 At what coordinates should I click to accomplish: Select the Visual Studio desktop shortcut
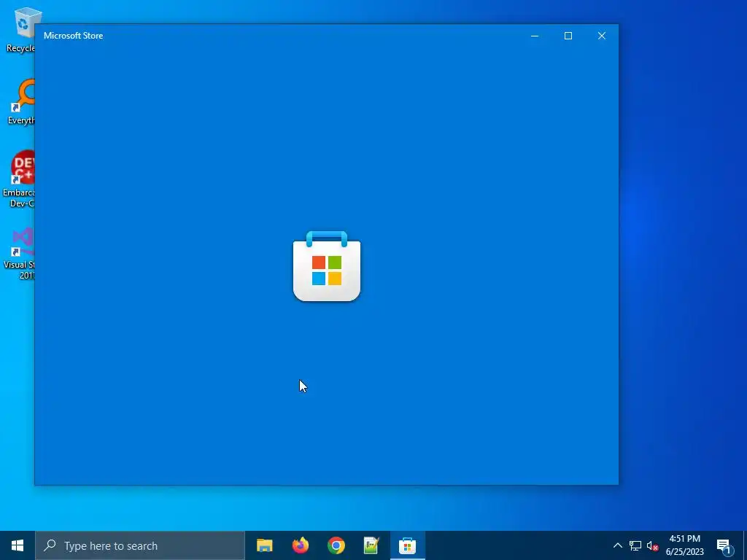point(19,253)
